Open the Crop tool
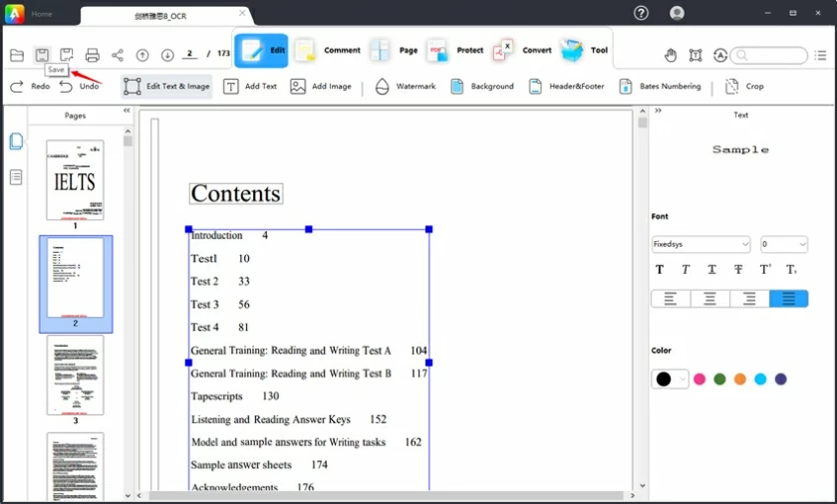This screenshot has width=837, height=504. [x=744, y=87]
